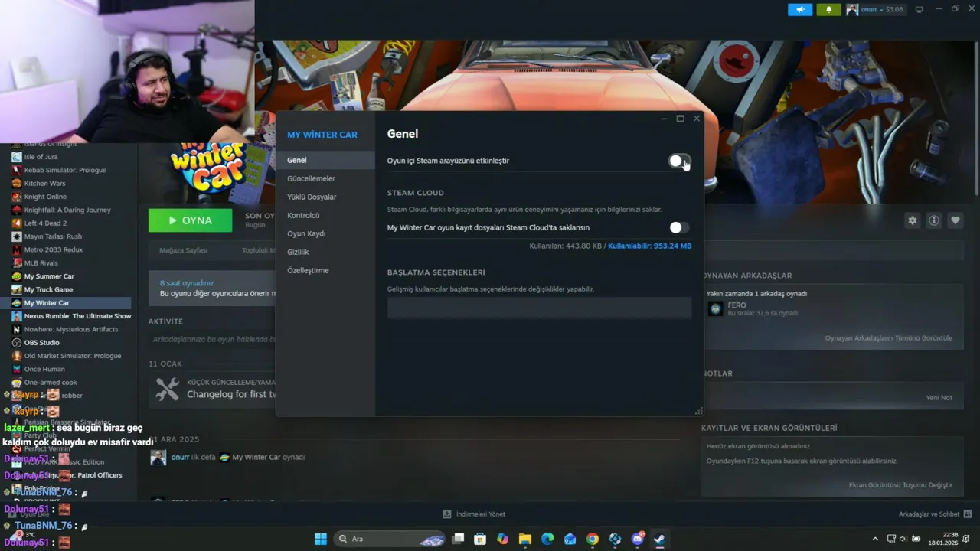This screenshot has width=980, height=551.
Task: Select Kebab Simulator: Prologue in library
Action: [65, 170]
